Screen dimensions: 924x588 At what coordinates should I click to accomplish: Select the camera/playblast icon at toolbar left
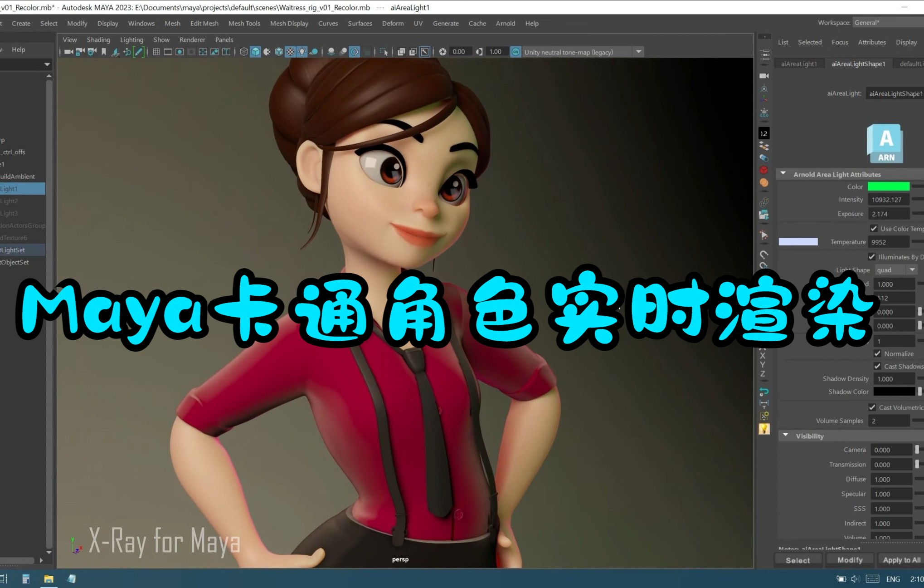[x=69, y=52]
